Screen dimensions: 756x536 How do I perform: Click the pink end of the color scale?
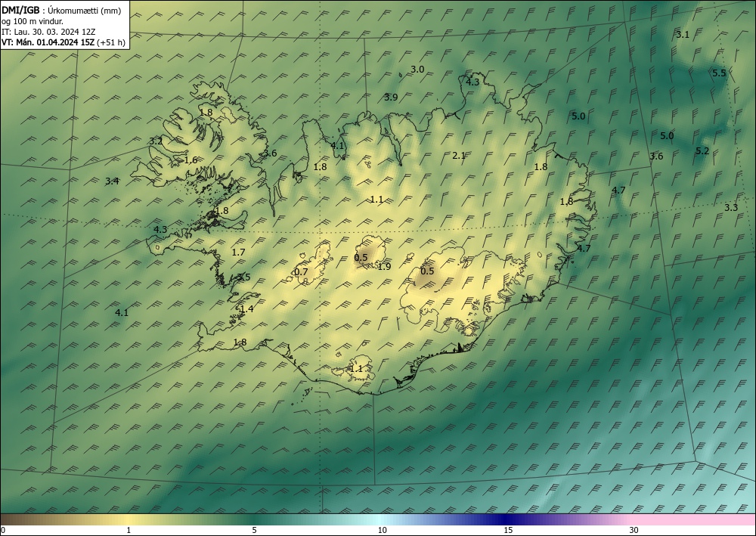(x=694, y=519)
